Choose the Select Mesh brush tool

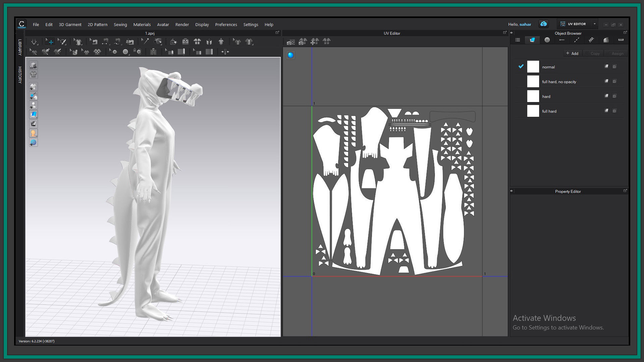click(62, 42)
